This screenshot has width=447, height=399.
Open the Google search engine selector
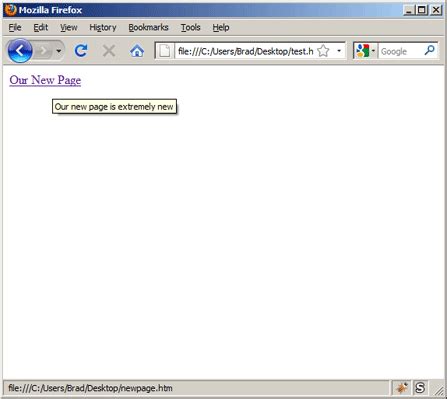tap(366, 51)
